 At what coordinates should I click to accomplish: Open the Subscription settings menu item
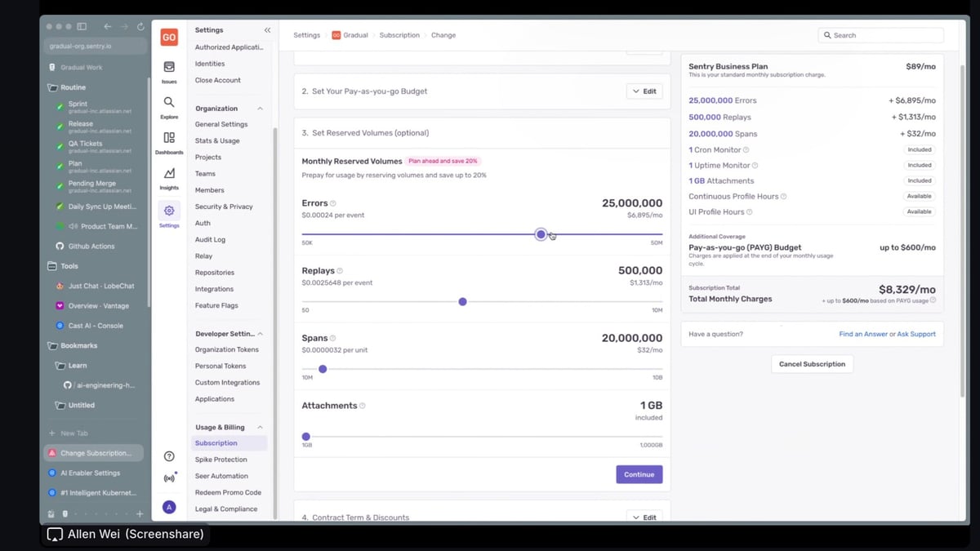point(229,443)
